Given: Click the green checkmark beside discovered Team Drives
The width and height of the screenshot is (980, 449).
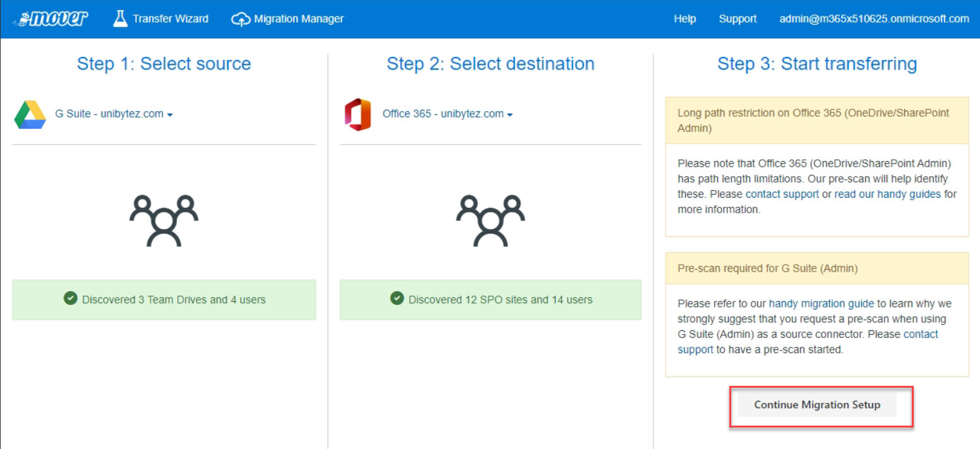Looking at the screenshot, I should point(69,300).
